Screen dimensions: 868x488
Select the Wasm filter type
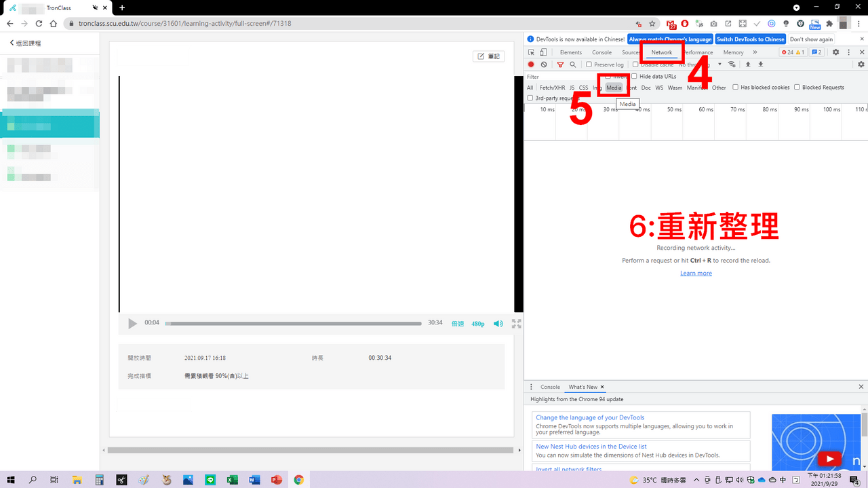pos(675,88)
